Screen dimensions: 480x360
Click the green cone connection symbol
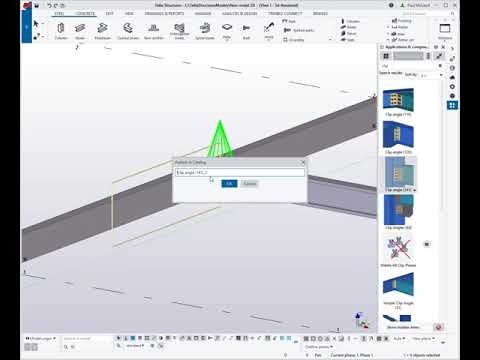click(x=220, y=139)
